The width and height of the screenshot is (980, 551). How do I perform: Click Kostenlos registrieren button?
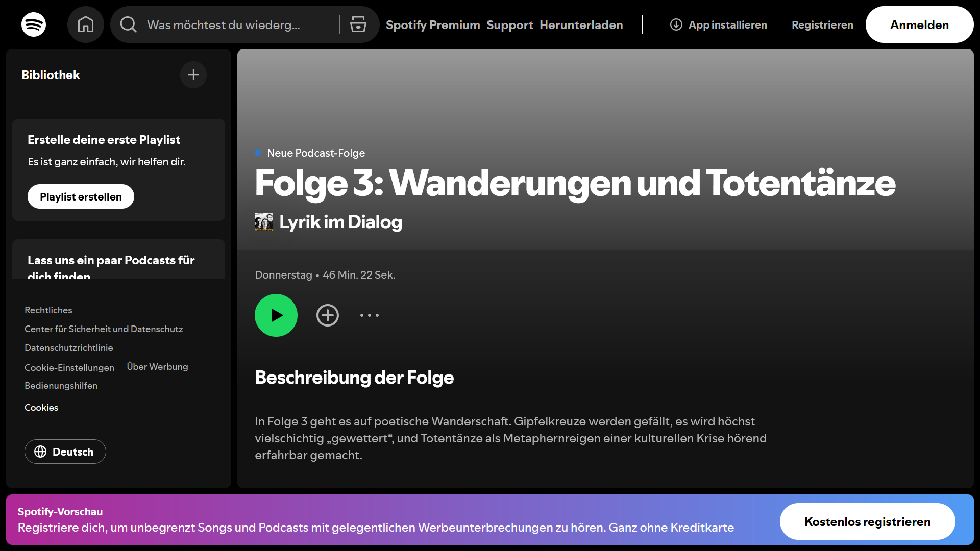[867, 521]
